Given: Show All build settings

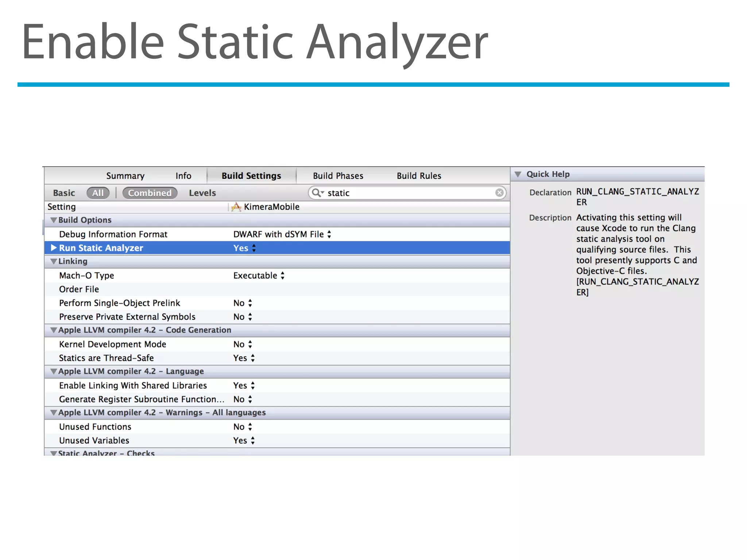Looking at the screenshot, I should (x=98, y=193).
